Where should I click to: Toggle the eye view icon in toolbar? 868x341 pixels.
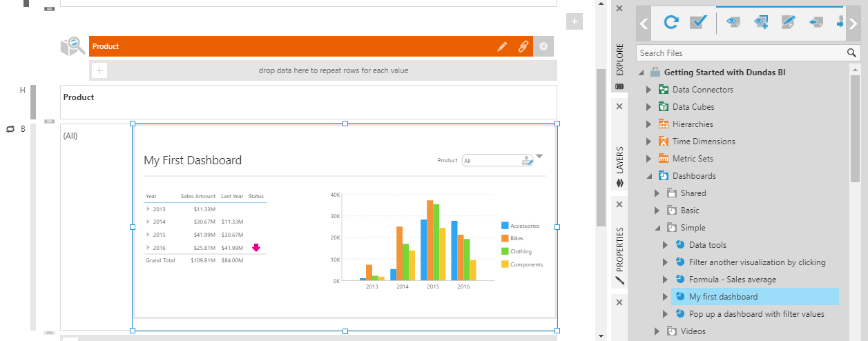733,23
